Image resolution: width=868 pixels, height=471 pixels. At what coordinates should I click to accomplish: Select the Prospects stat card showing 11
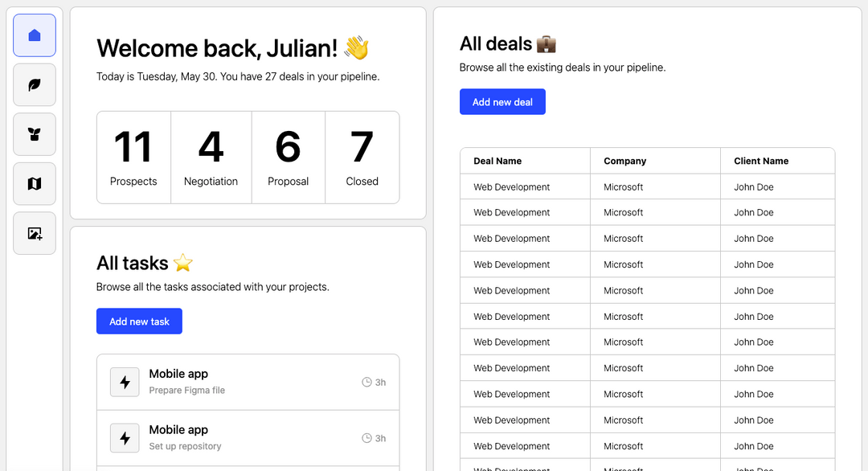tap(133, 157)
